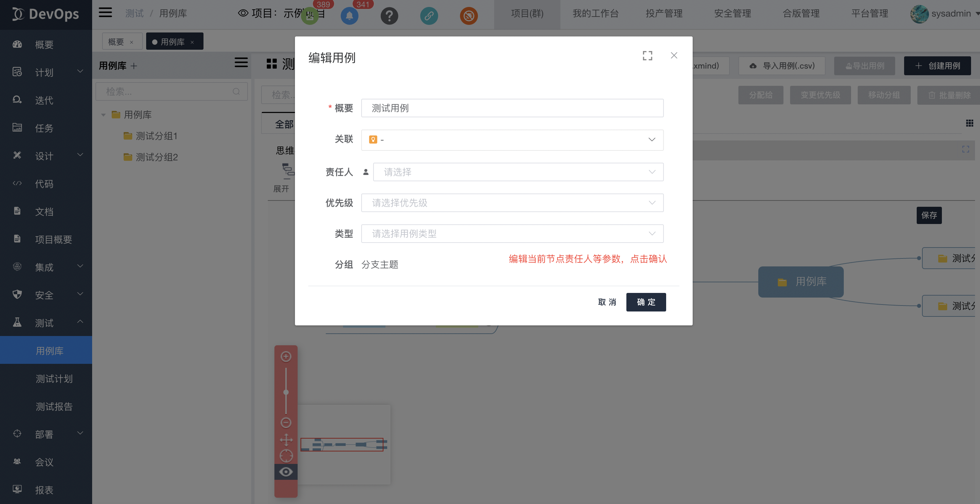
Task: Open the 责任人 select dropdown
Action: 518,172
